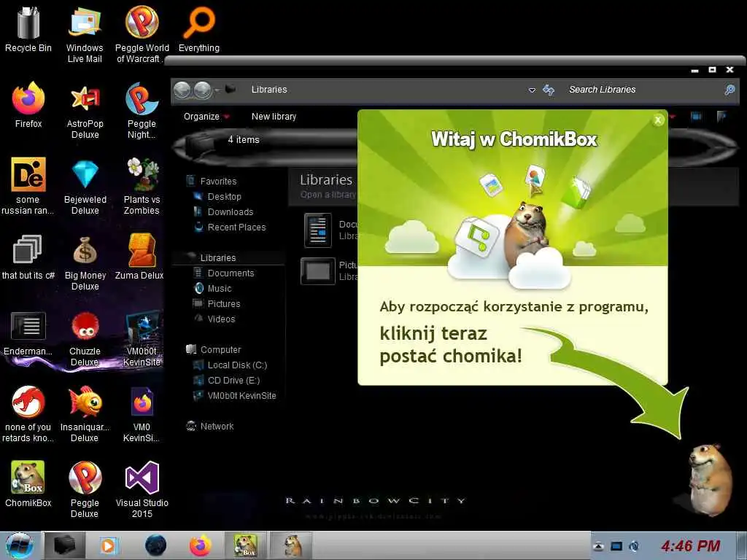747x560 pixels.
Task: Click the New library button
Action: click(x=274, y=117)
